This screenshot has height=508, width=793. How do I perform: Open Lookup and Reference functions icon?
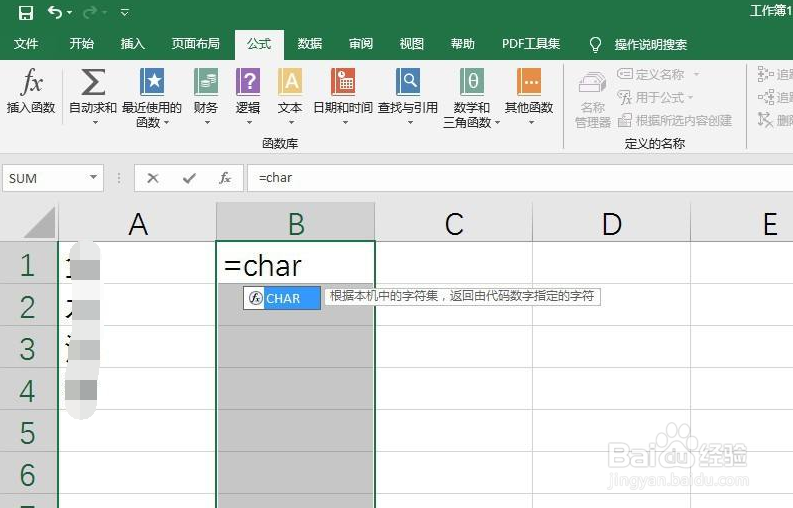(x=408, y=84)
